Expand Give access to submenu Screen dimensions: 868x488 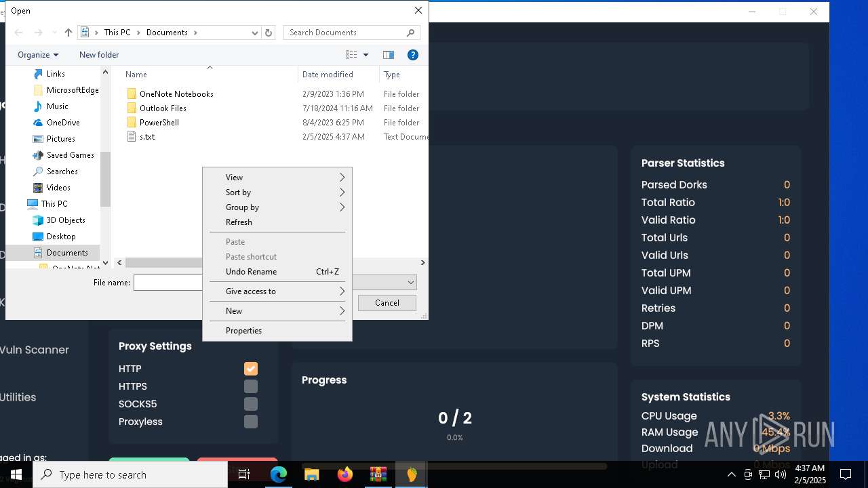pos(277,291)
